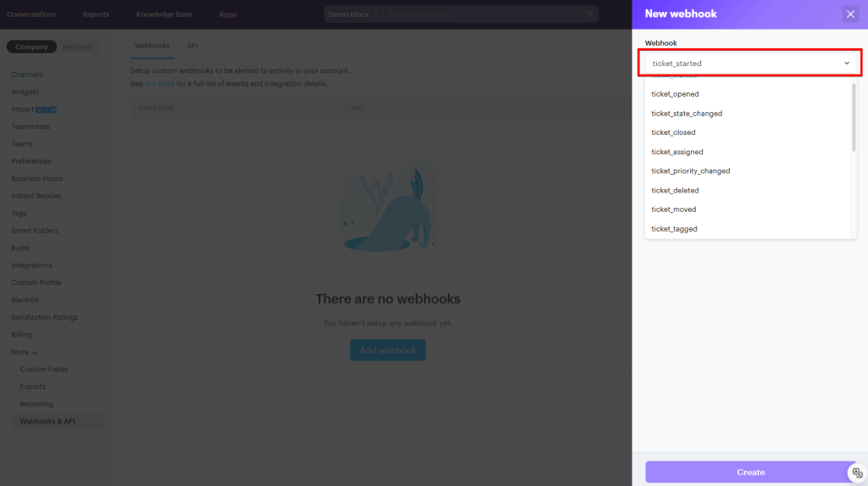Select the Company settings toggle
This screenshot has height=486, width=868.
coord(31,47)
